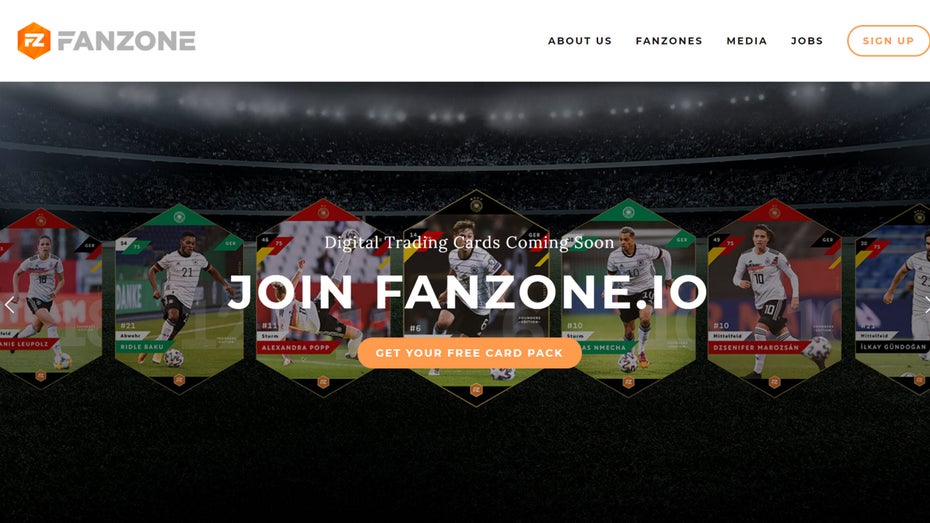Click the Sign Up button
The image size is (930, 523).
(x=888, y=41)
